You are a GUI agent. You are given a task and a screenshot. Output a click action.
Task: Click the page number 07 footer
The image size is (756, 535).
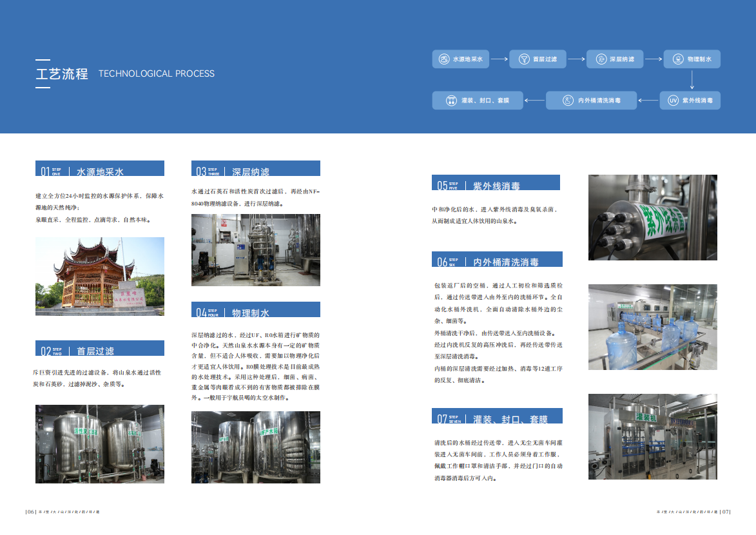point(725,512)
